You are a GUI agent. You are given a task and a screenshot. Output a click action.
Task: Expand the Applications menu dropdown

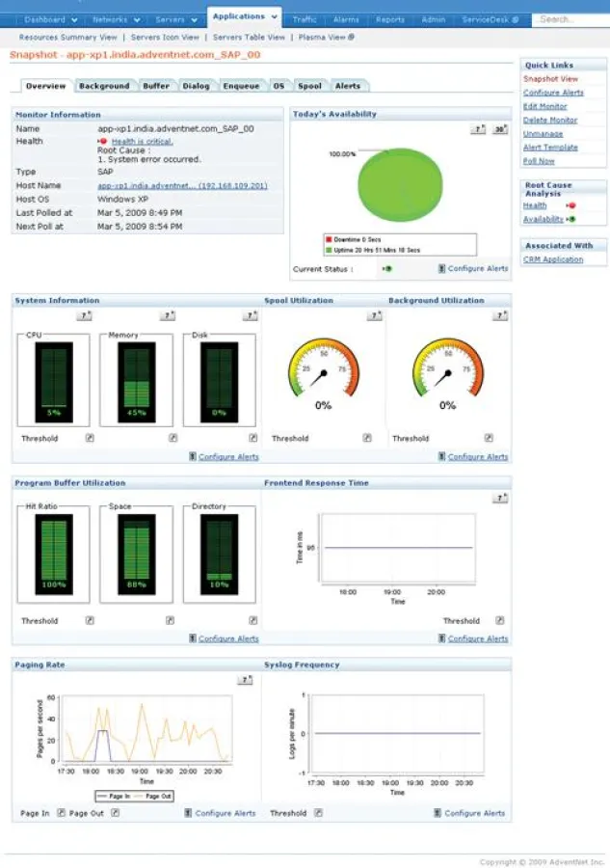coord(274,16)
